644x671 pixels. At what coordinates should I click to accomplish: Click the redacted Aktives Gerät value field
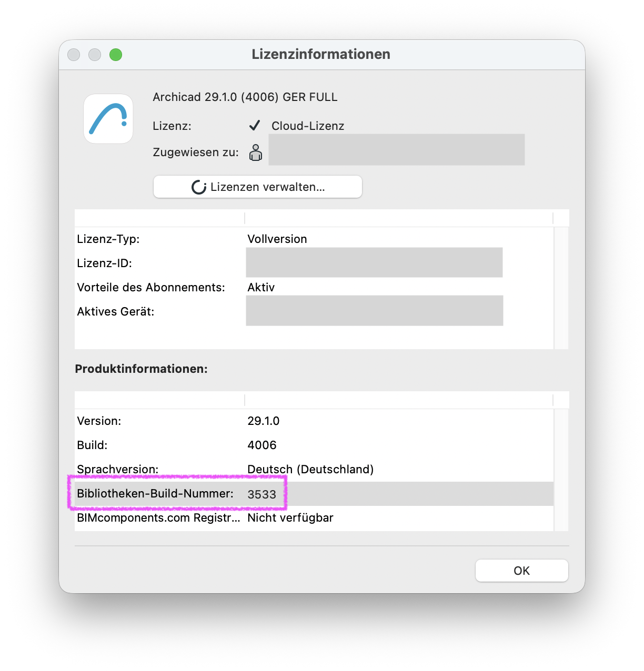click(375, 310)
